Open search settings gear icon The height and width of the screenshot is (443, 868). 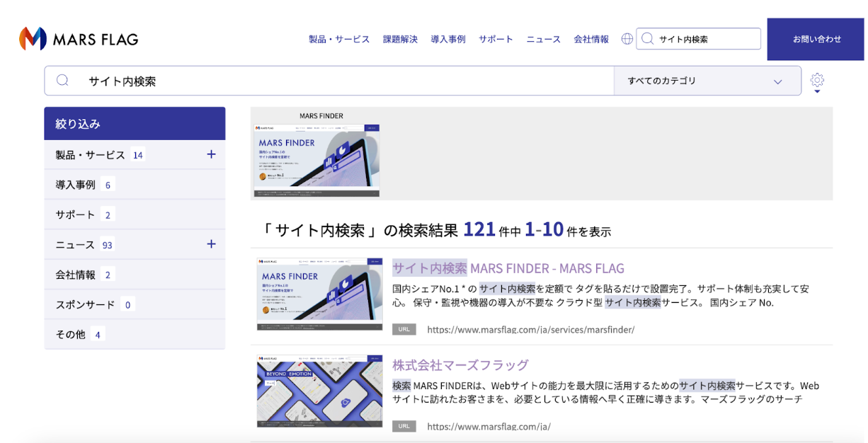tap(817, 80)
